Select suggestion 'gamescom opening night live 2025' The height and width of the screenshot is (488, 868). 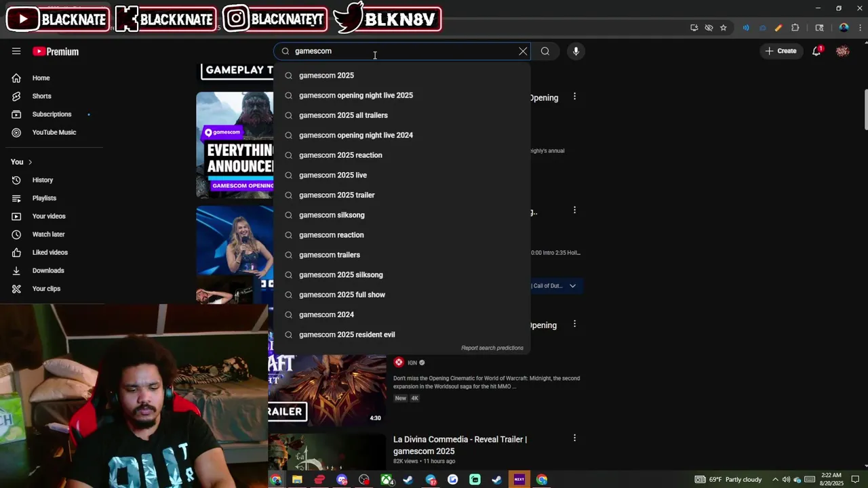(401, 96)
